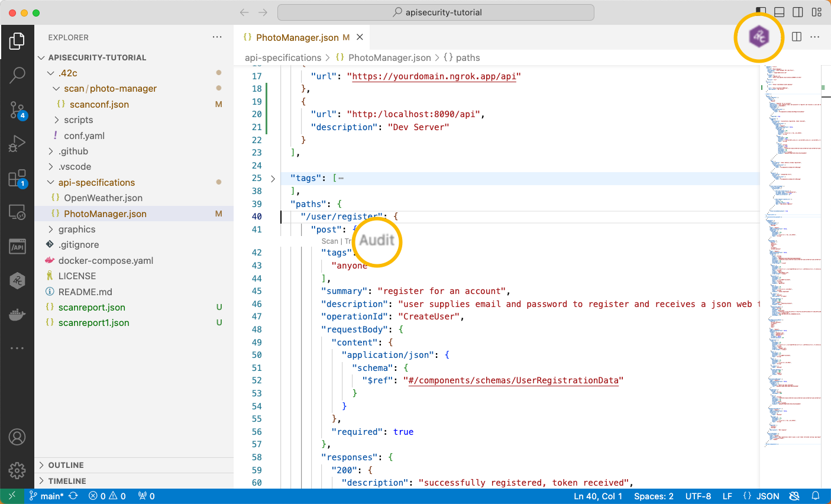Image resolution: width=831 pixels, height=504 pixels.
Task: Change the JSON language mode
Action: [x=768, y=496]
